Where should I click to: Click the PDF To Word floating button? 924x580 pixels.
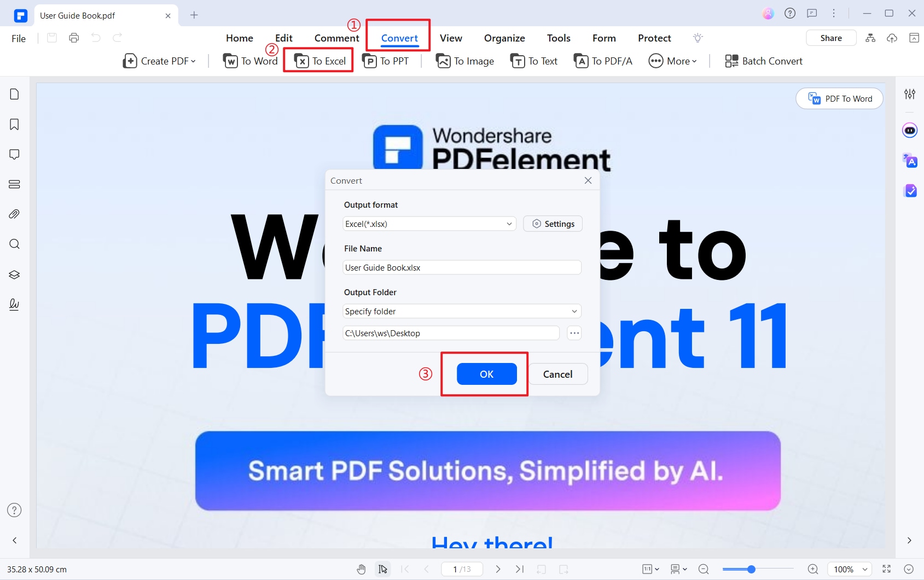point(840,98)
